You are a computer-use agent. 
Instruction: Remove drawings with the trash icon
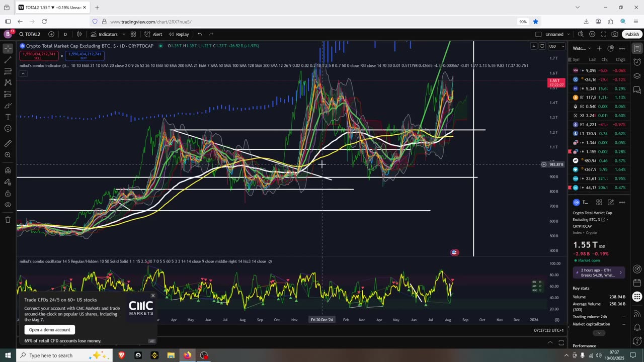tap(8, 220)
